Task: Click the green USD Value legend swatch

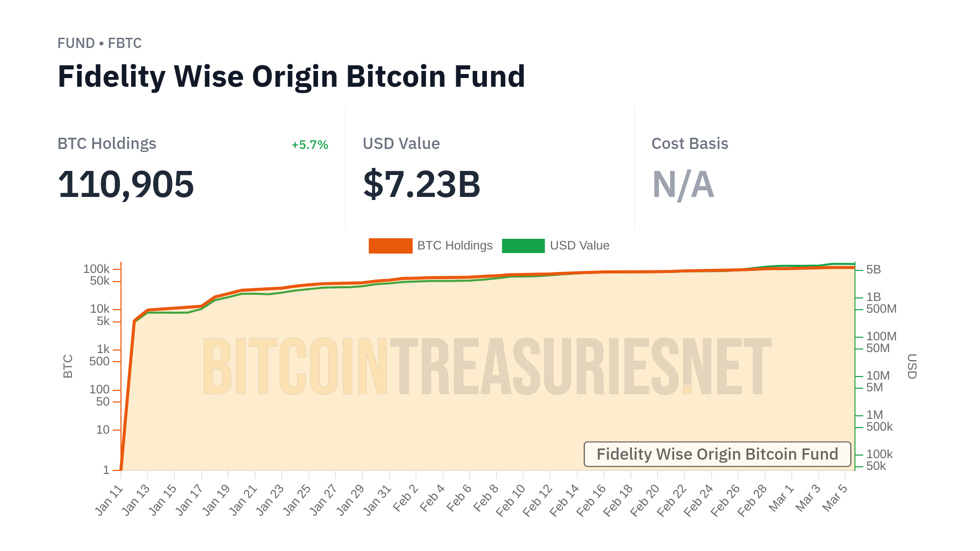Action: 523,246
